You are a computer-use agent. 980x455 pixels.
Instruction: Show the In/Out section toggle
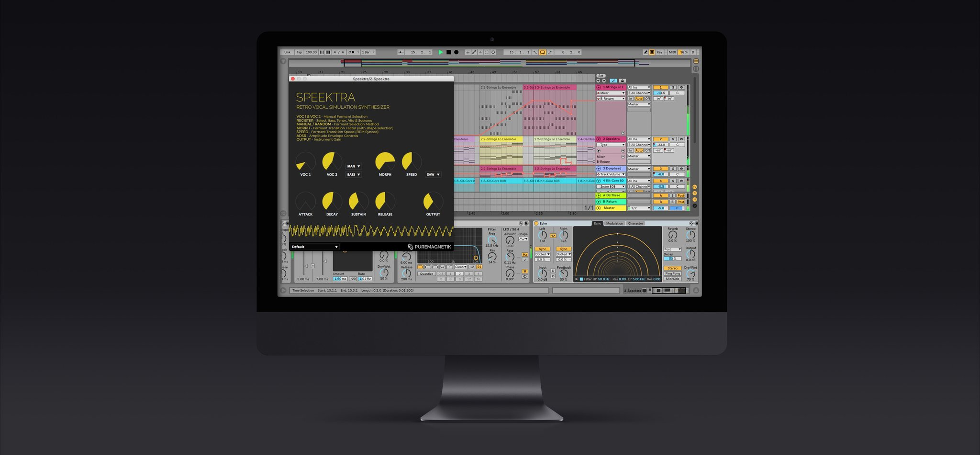click(x=695, y=187)
